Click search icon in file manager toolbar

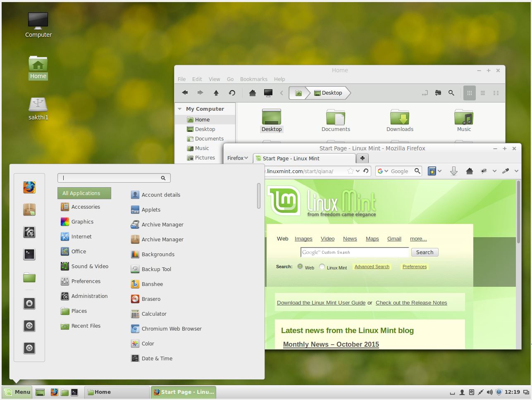[451, 93]
